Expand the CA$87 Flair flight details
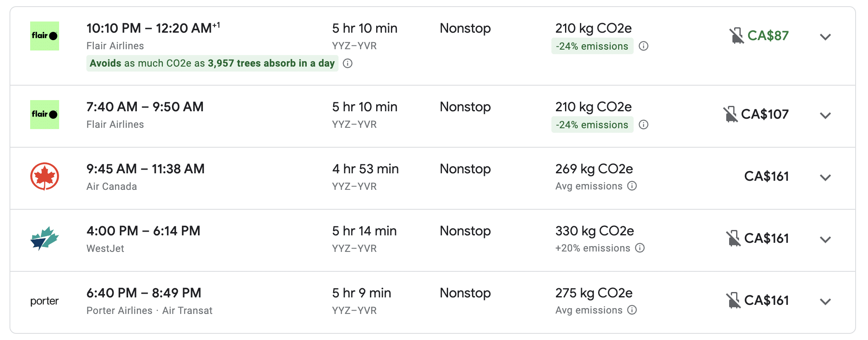868x340 pixels. tap(825, 37)
